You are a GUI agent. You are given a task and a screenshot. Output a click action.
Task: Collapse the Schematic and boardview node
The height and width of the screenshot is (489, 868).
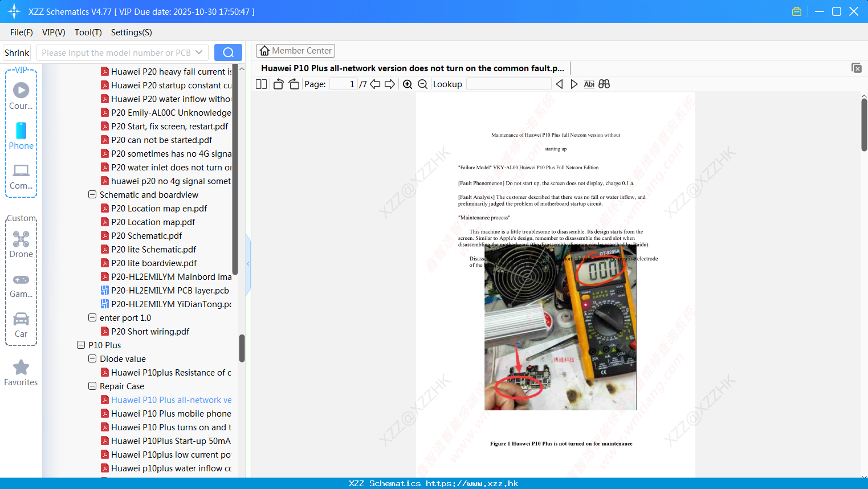(92, 194)
